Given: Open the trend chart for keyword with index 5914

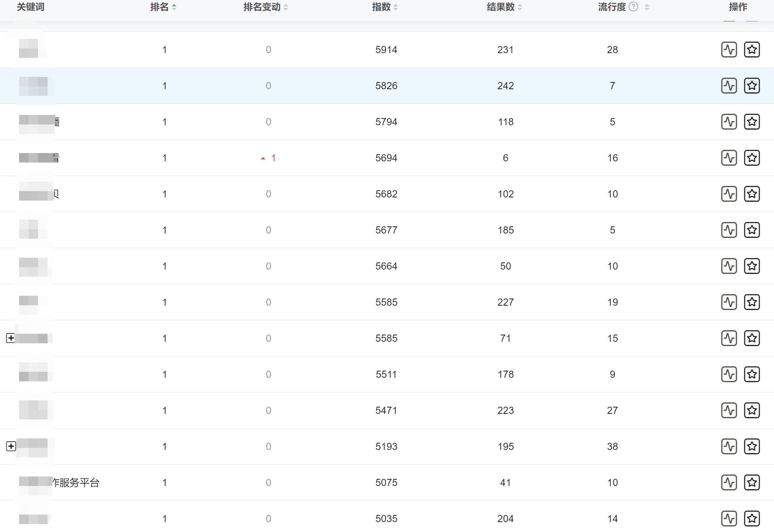Looking at the screenshot, I should click(729, 50).
